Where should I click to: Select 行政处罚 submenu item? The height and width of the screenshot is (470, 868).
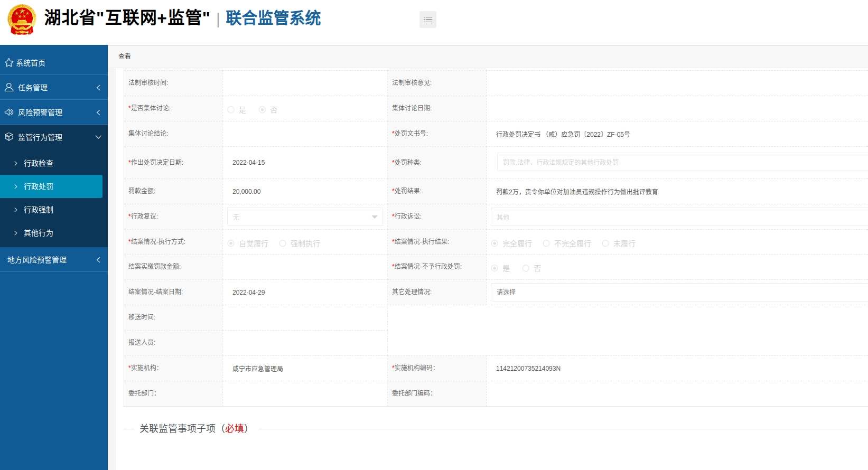pyautogui.click(x=51, y=186)
